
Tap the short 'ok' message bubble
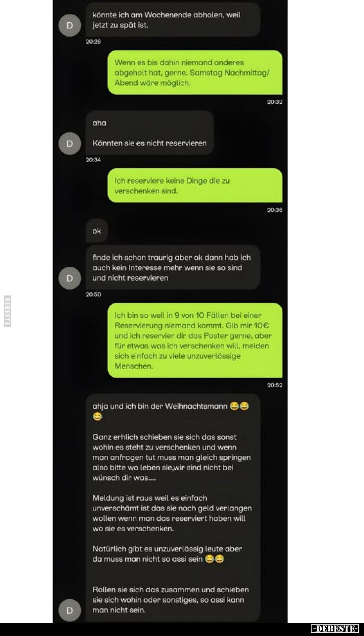[97, 231]
